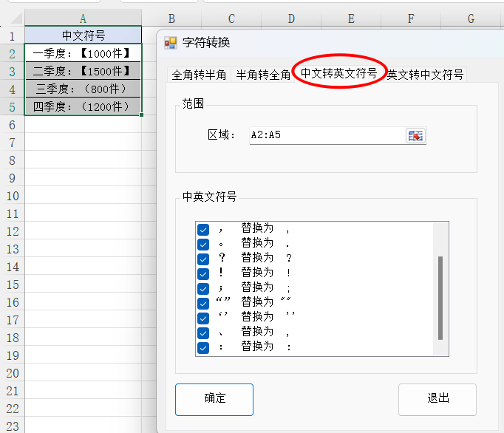Screen dimensions: 504x433
Task: Uncheck the Chinese comma replacement checkbox
Action: [203, 230]
